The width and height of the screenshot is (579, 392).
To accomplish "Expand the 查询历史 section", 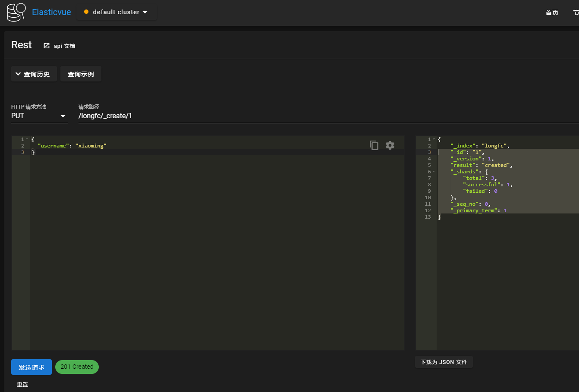I will coord(34,74).
